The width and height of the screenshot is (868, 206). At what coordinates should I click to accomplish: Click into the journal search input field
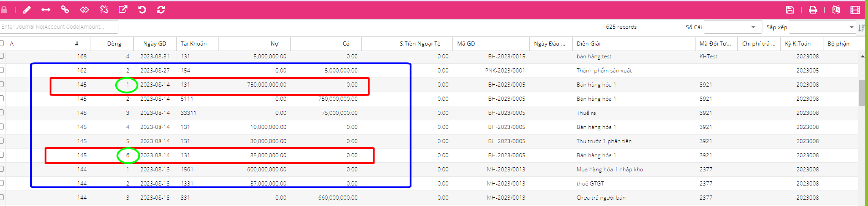click(59, 27)
